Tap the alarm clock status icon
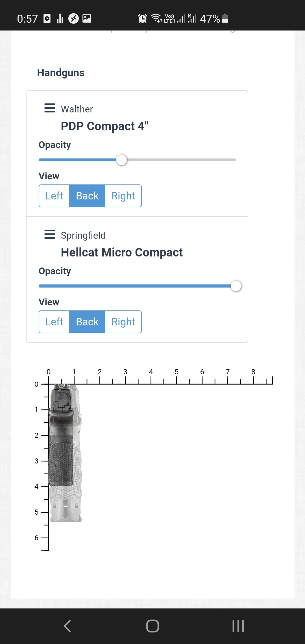 142,19
